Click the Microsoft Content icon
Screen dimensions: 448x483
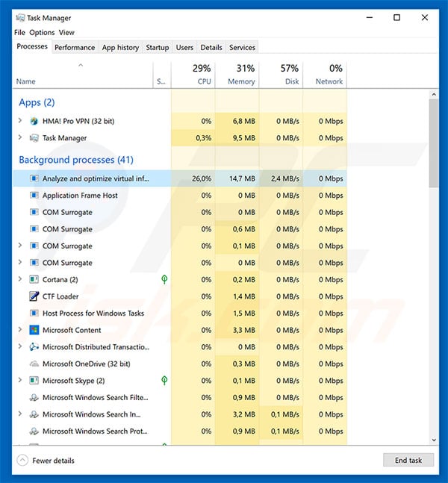(34, 330)
